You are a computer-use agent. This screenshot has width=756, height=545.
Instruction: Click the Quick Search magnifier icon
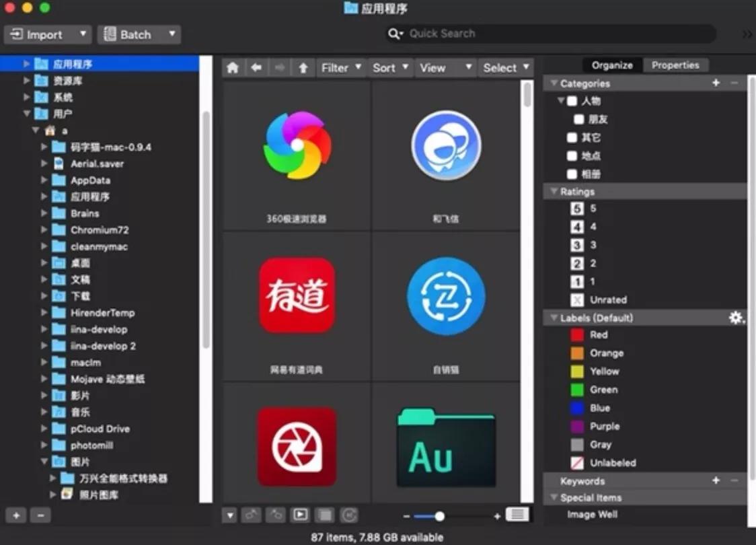(x=393, y=34)
